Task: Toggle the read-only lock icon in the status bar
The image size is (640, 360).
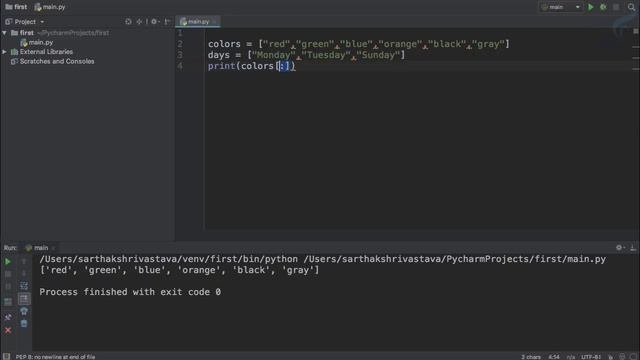Action: (x=611, y=357)
